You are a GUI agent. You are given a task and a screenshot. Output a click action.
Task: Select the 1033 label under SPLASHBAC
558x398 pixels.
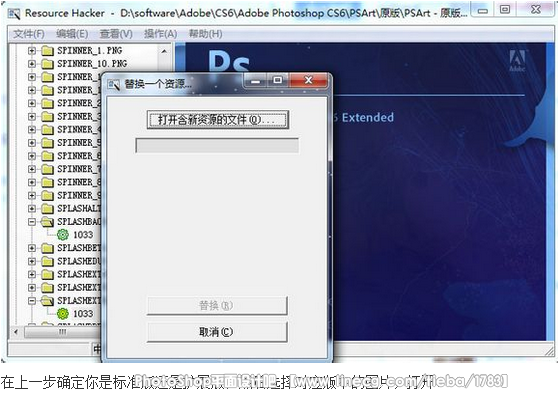point(83,235)
